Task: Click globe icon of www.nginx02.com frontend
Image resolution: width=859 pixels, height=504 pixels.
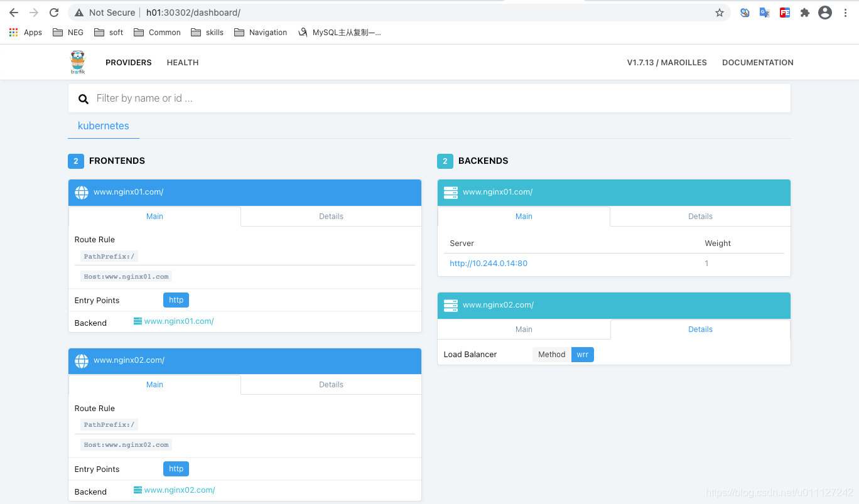Action: point(82,360)
